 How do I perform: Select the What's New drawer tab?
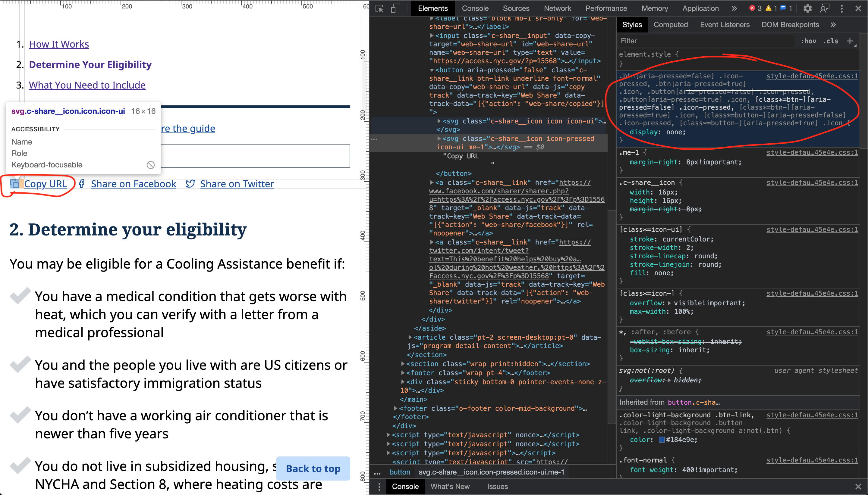click(450, 487)
